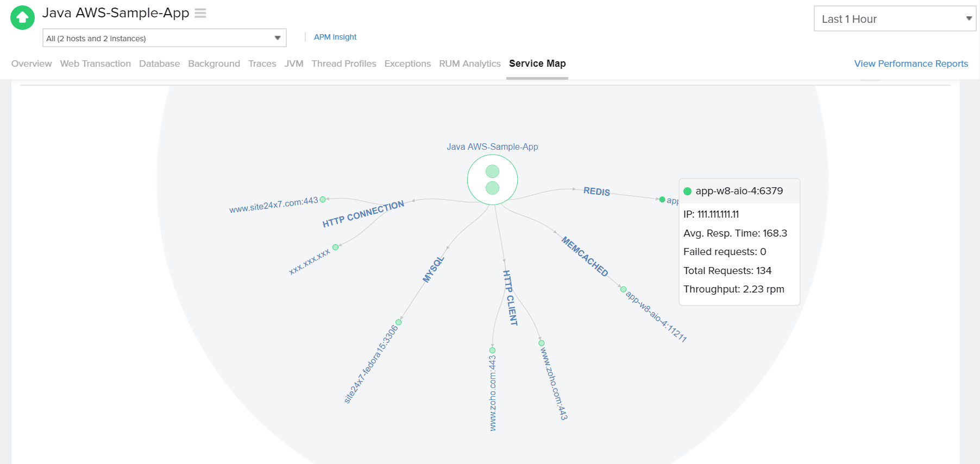Image resolution: width=980 pixels, height=464 pixels.
Task: Switch to the Overview tab
Action: click(x=32, y=63)
